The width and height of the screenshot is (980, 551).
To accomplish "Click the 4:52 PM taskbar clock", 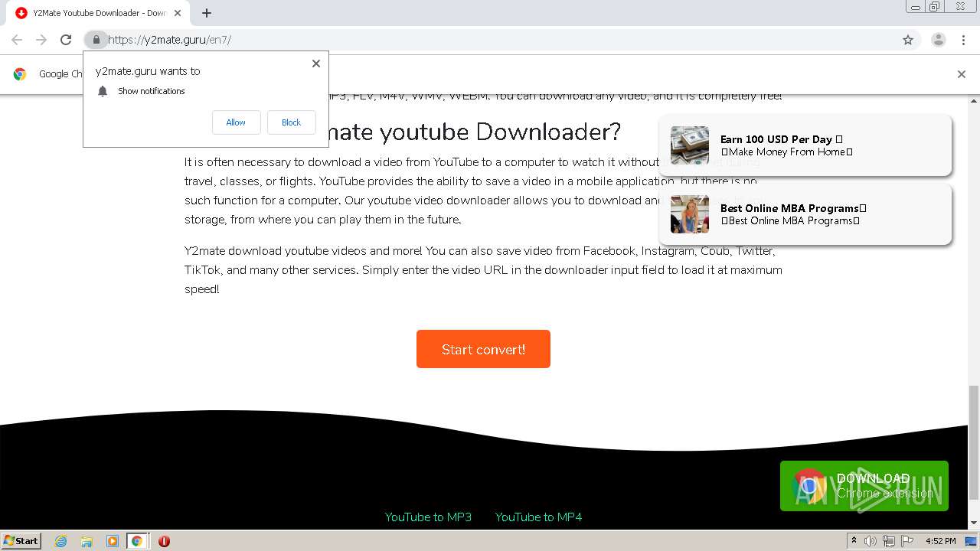I will pos(940,541).
